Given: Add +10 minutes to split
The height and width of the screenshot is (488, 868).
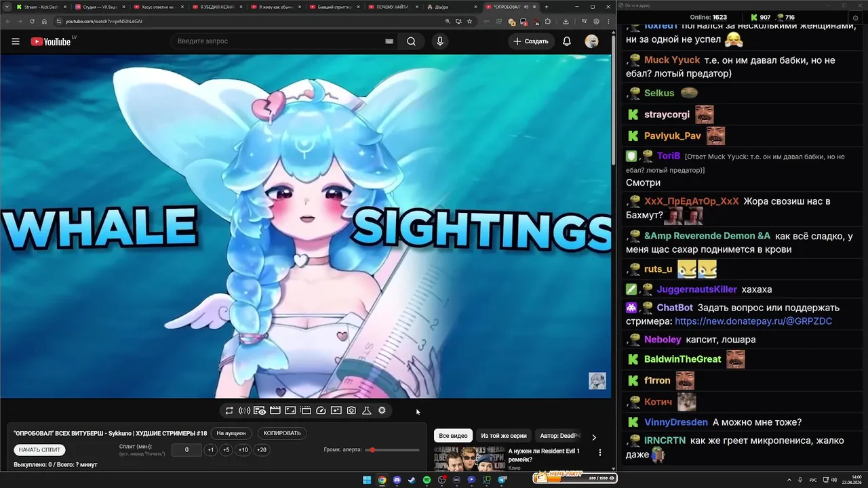Looking at the screenshot, I should (x=243, y=450).
